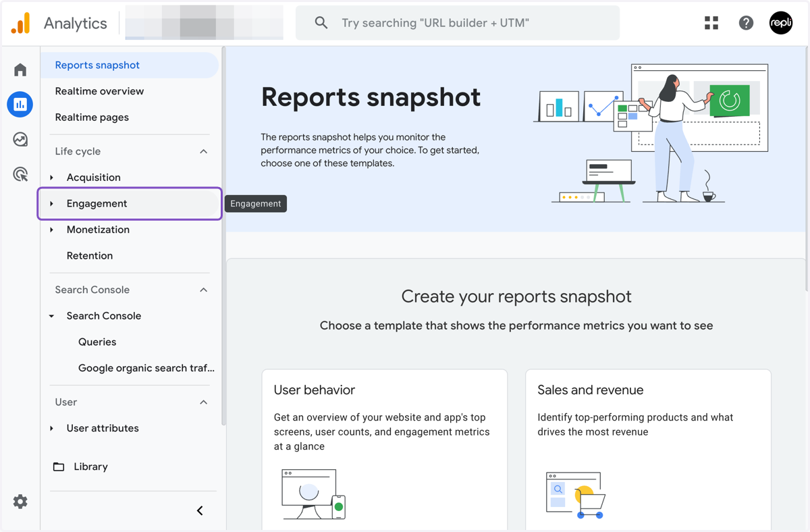Open the Advertising cursor-target icon
Viewport: 810px width, 532px height.
click(x=20, y=174)
